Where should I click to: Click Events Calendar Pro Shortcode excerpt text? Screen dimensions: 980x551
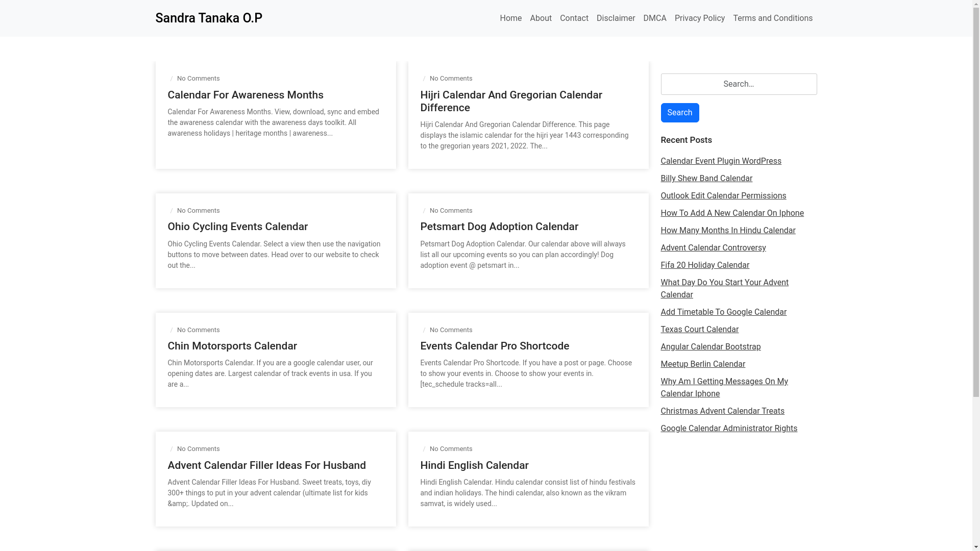point(526,373)
